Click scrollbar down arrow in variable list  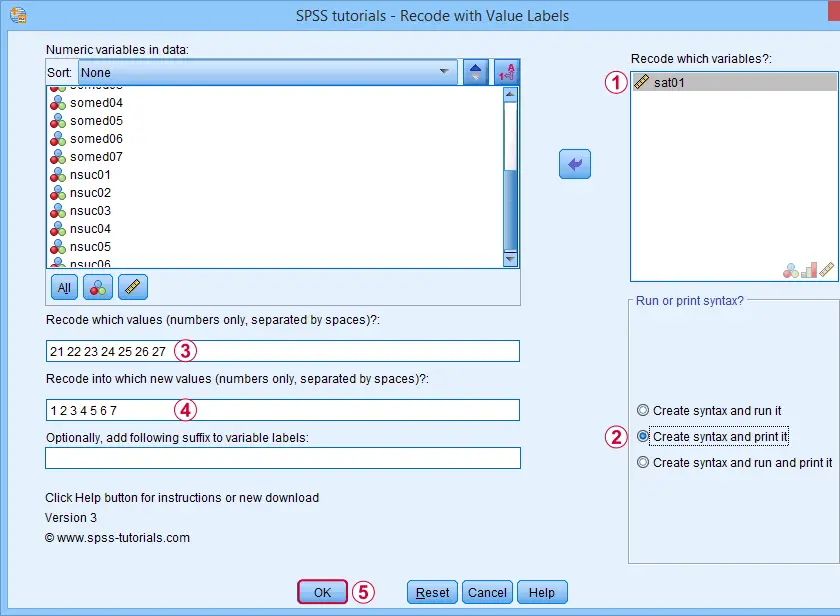coord(510,259)
